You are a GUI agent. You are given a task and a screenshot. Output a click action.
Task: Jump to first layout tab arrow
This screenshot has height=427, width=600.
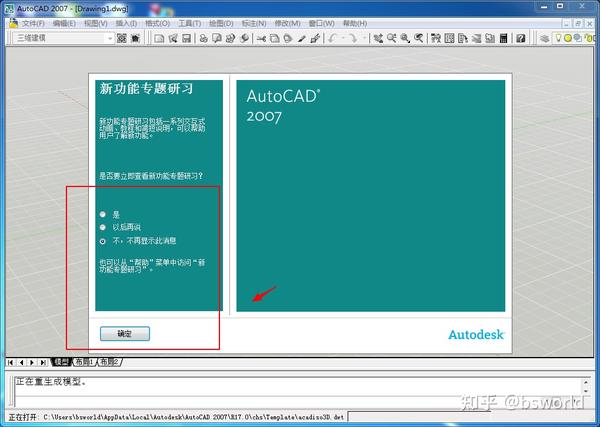[11, 362]
